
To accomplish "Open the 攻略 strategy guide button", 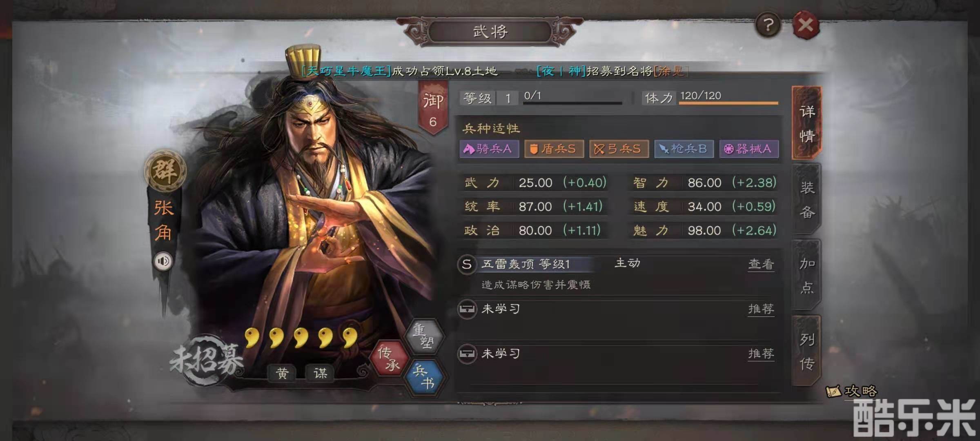I will [x=851, y=391].
